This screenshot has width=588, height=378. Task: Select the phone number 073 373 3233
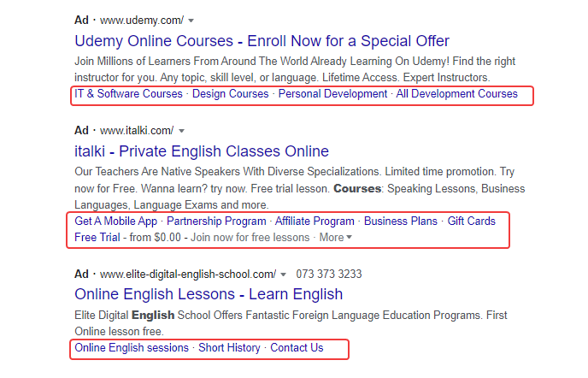[329, 274]
